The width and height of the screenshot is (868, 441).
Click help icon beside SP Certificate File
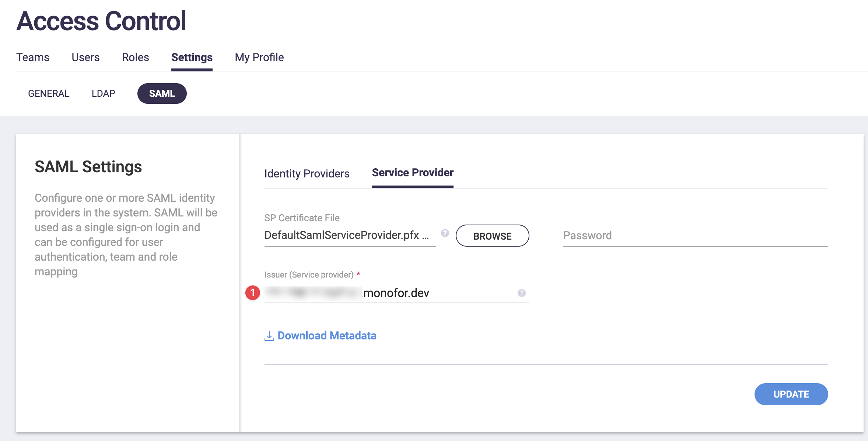point(445,233)
